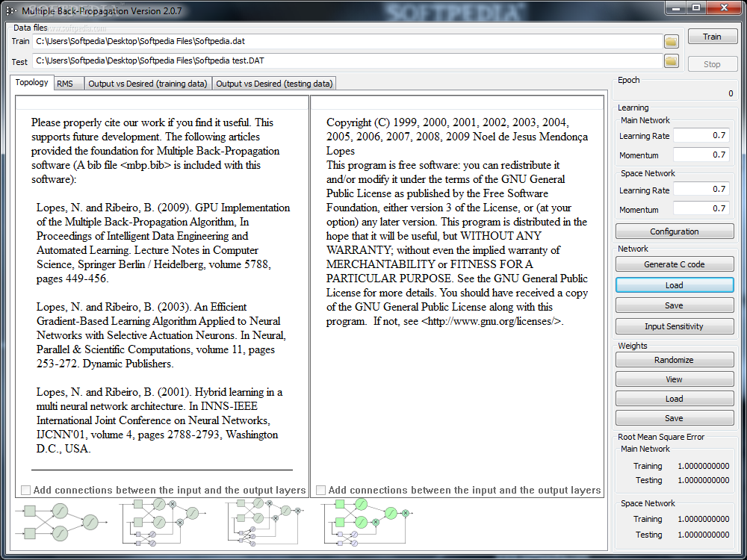This screenshot has height=560, width=747.
Task: Click the Epoch value 0
Action: tap(731, 94)
